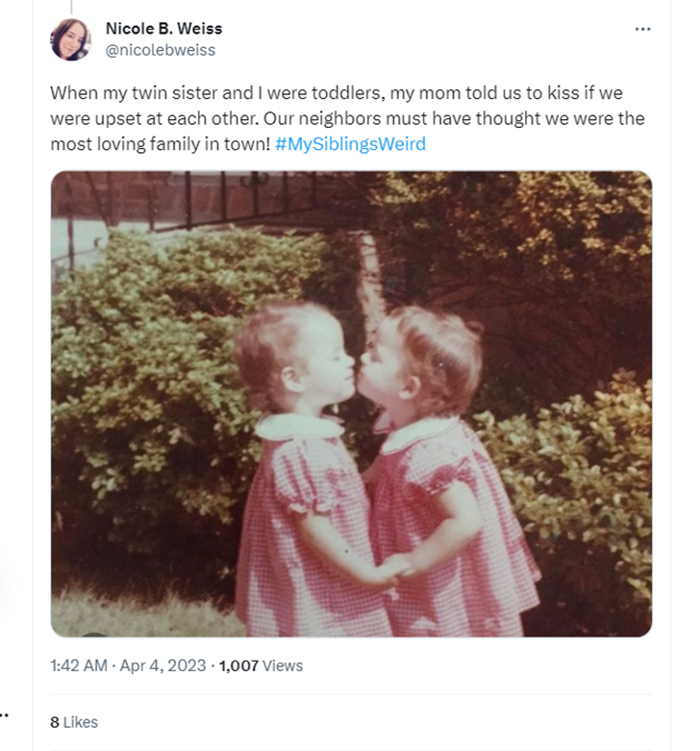Click the Apr 4, 2023 date
The height and width of the screenshot is (751, 700).
(162, 665)
